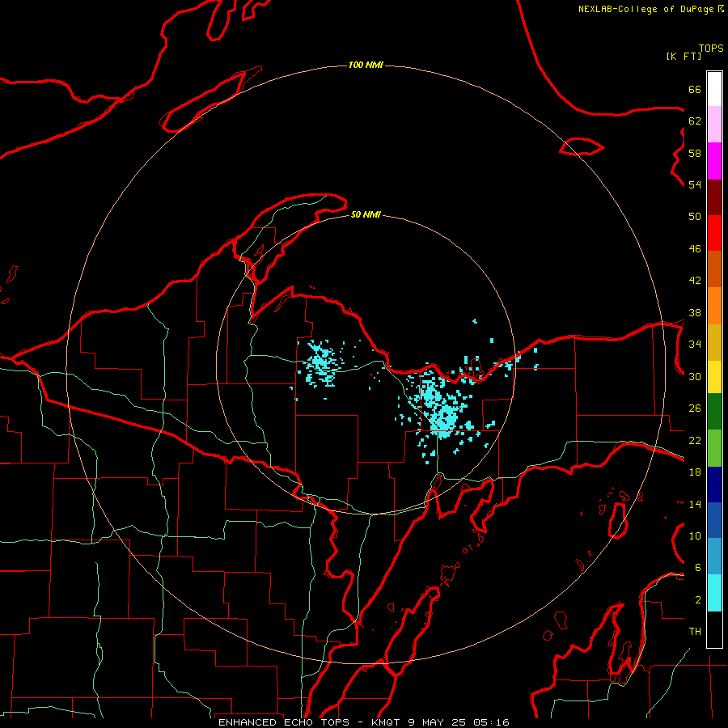728x728 pixels.
Task: Select the dark maroon legend swatch
Action: [x=714, y=198]
